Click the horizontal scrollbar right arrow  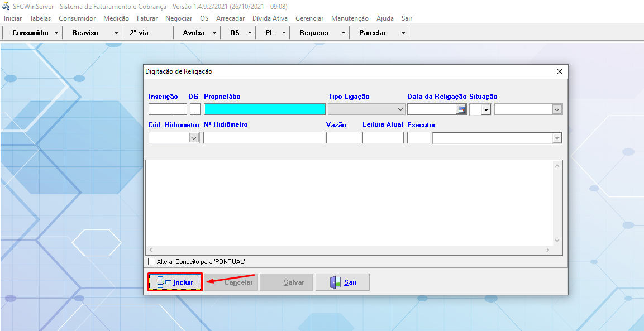pyautogui.click(x=548, y=250)
